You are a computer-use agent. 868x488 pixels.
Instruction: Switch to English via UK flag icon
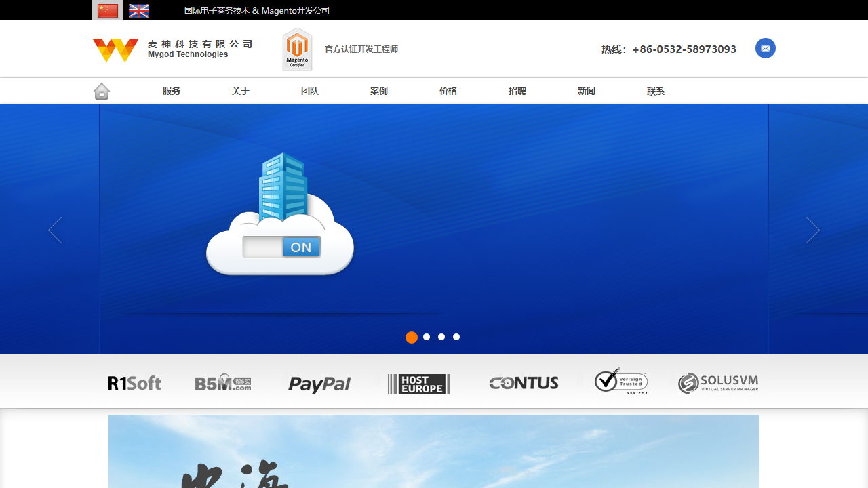coord(139,10)
